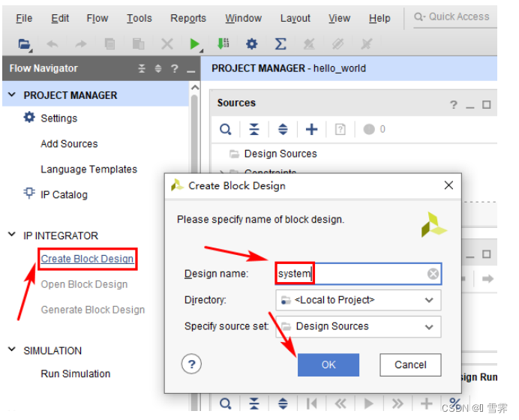The image size is (519, 420).
Task: Clear the Design name field with X icon
Action: click(433, 274)
